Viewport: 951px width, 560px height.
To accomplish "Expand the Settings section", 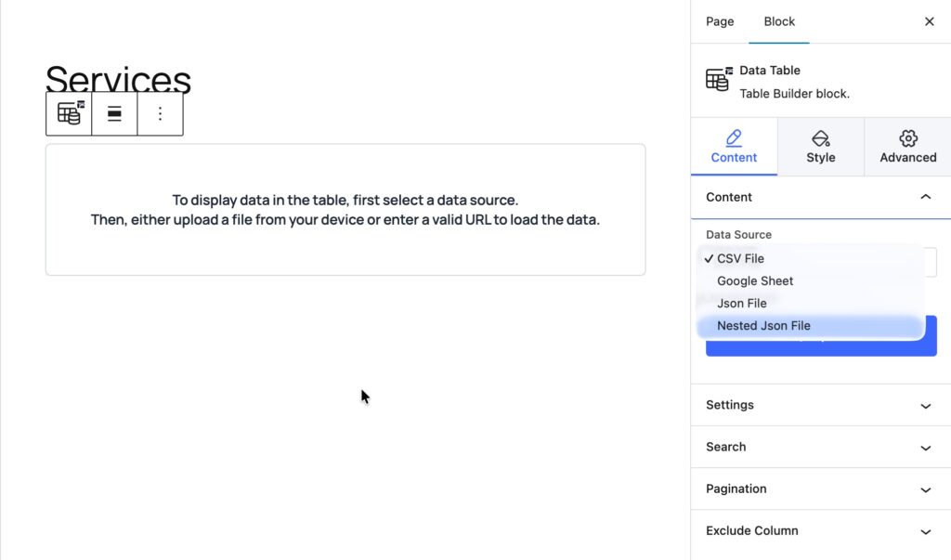I will pyautogui.click(x=821, y=405).
